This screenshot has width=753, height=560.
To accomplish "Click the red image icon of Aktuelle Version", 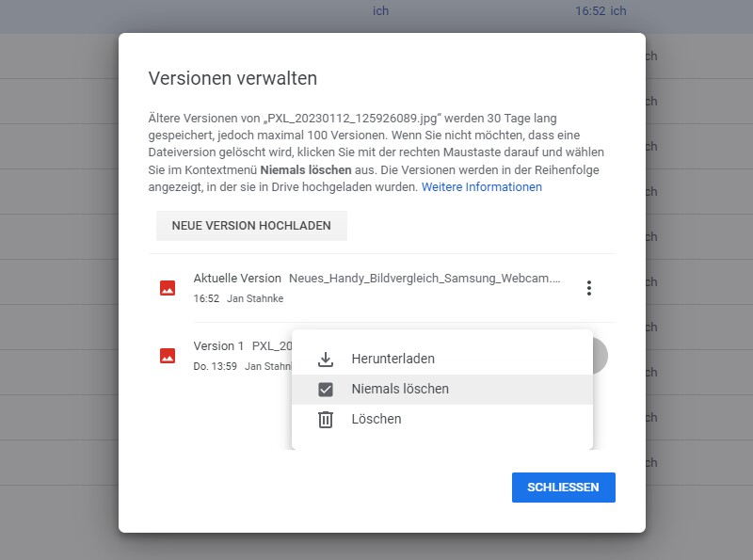I will point(168,288).
